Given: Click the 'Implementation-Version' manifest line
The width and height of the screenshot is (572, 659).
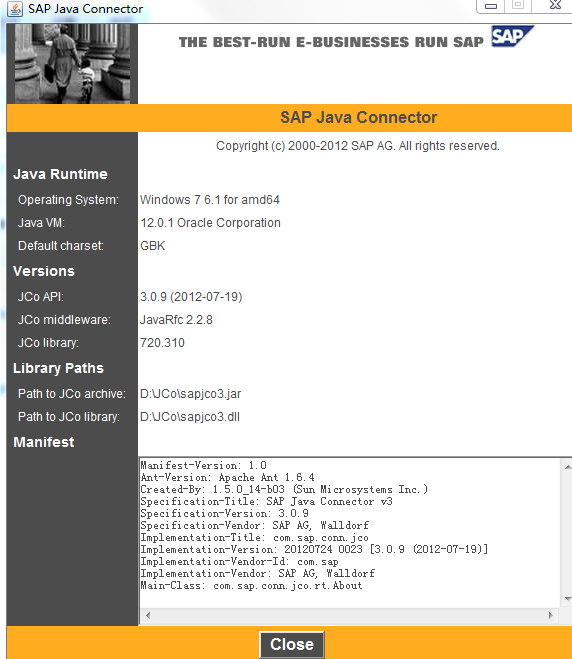Looking at the screenshot, I should (314, 549).
